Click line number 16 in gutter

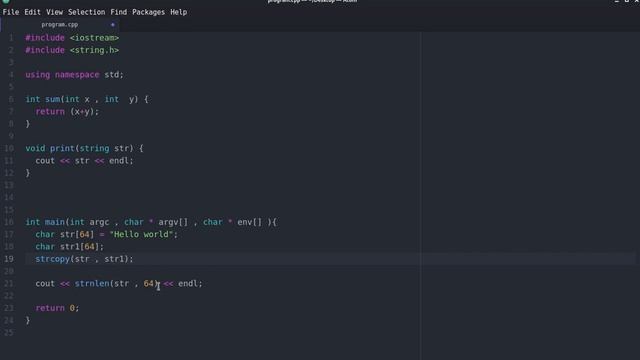point(9,222)
